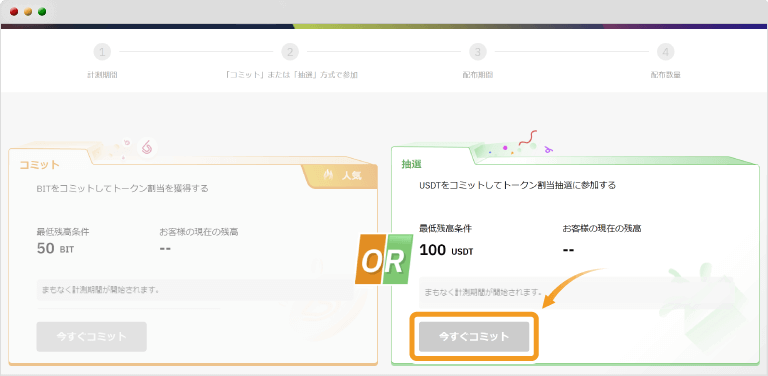Screen dimensions: 768x376
Task: Select step 2 circle in progress bar
Action: point(290,52)
